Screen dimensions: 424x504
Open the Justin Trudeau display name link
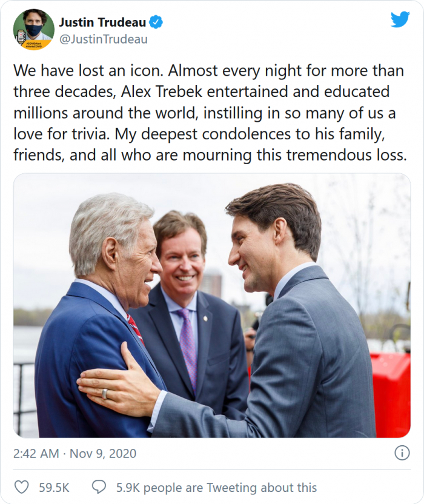(x=102, y=22)
